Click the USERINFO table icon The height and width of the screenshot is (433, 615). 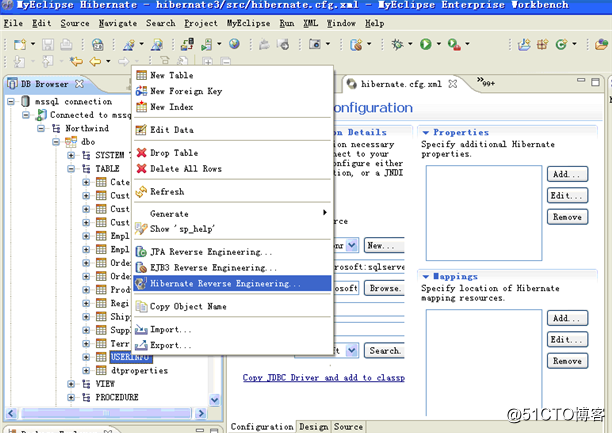click(x=101, y=357)
